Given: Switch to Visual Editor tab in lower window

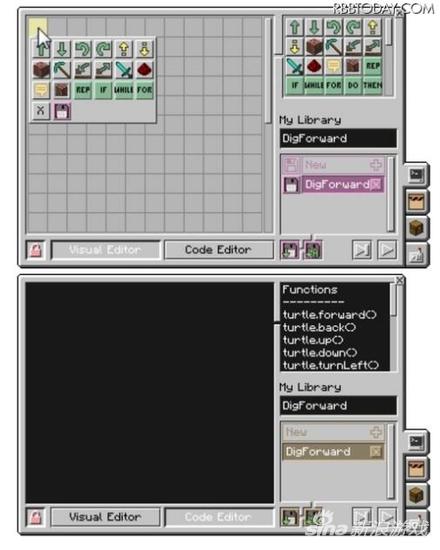Looking at the screenshot, I should 105,517.
